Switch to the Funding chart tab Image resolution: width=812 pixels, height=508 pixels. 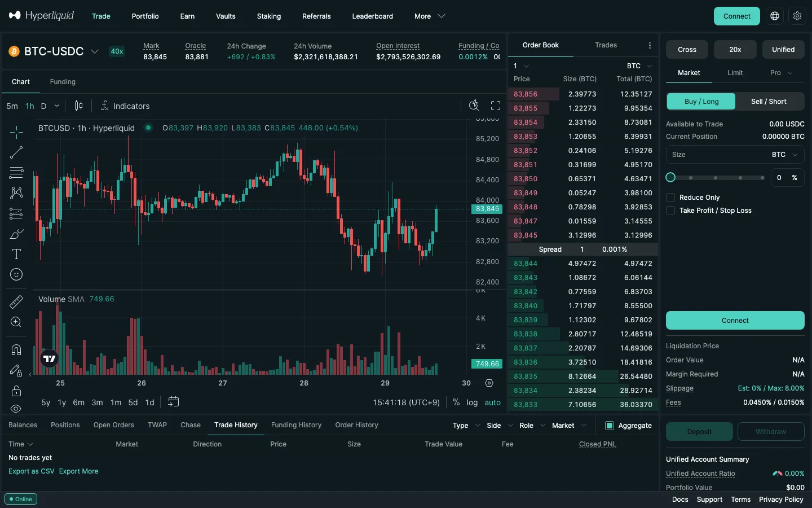coord(63,82)
